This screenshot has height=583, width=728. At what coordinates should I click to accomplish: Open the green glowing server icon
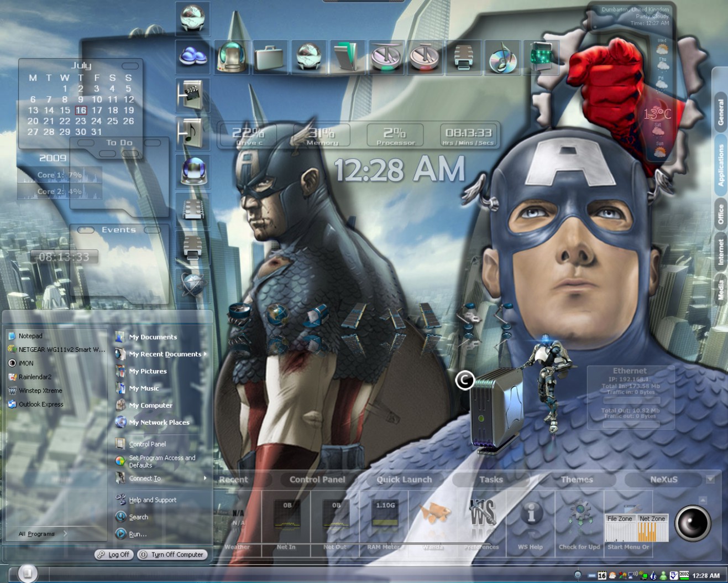tap(541, 57)
